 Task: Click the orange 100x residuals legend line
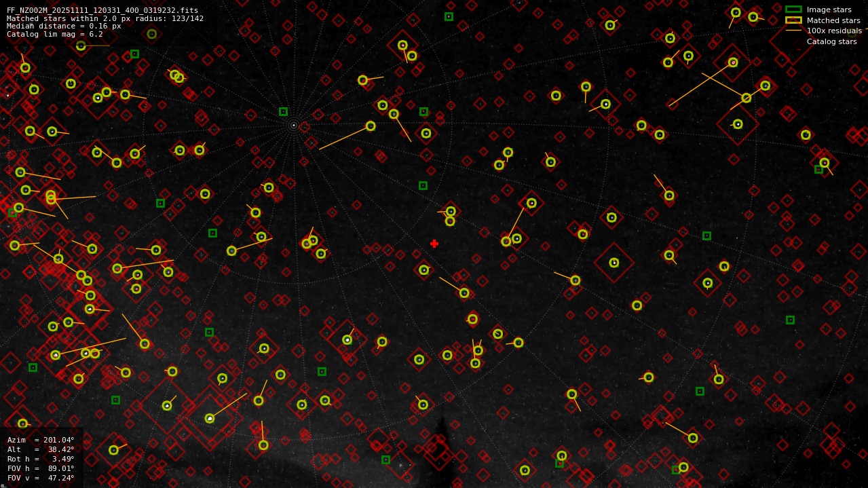point(793,31)
